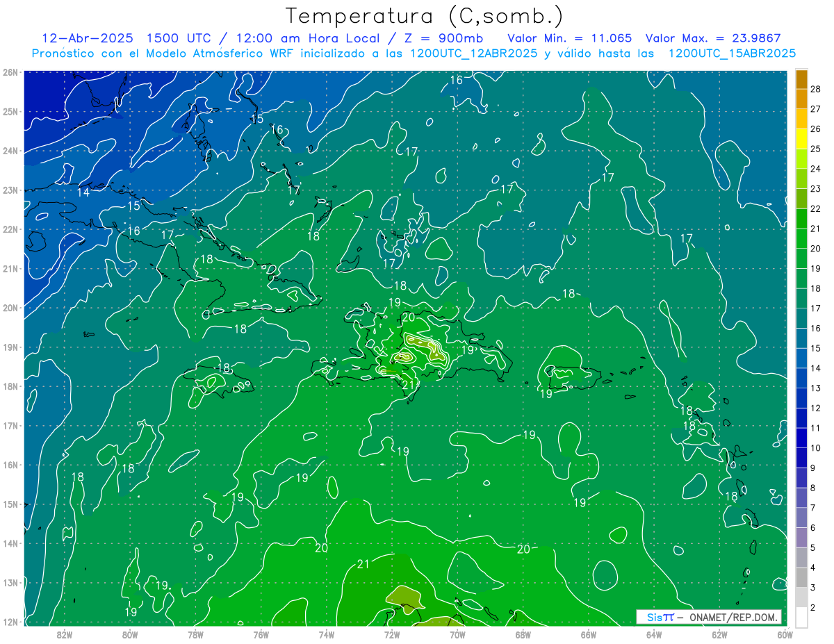Open the SisTT ONAMET/REP.DOM. logo box
This screenshot has width=834, height=644.
[x=709, y=617]
